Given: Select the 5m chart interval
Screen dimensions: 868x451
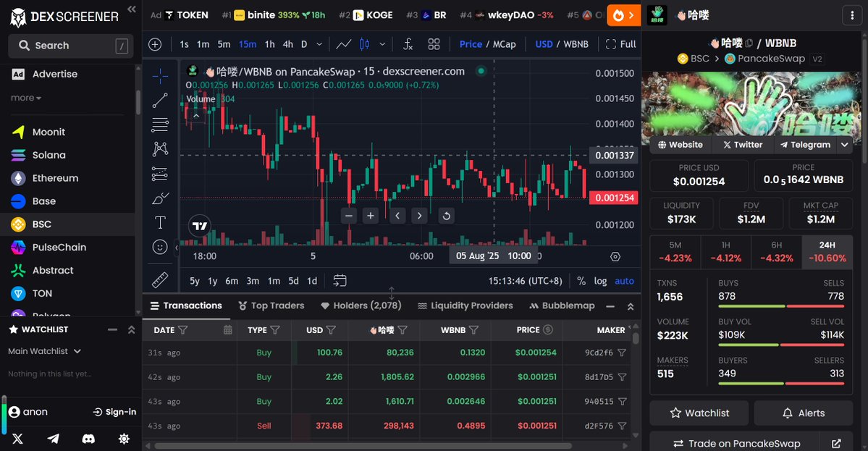Looking at the screenshot, I should click(224, 44).
